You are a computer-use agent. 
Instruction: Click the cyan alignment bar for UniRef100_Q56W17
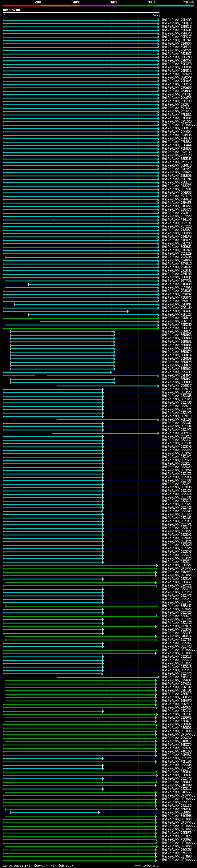pyautogui.click(x=108, y=386)
